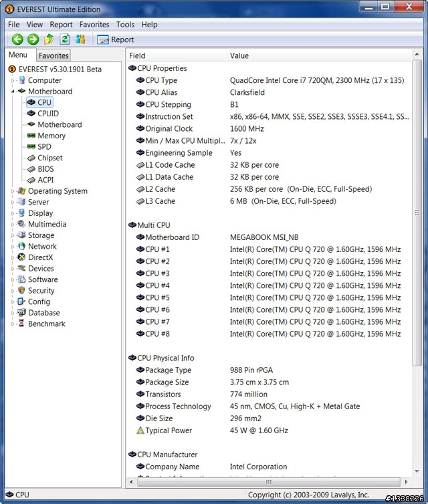
Task: Click the horizontal scrollbar left arrow
Action: (x=131, y=482)
